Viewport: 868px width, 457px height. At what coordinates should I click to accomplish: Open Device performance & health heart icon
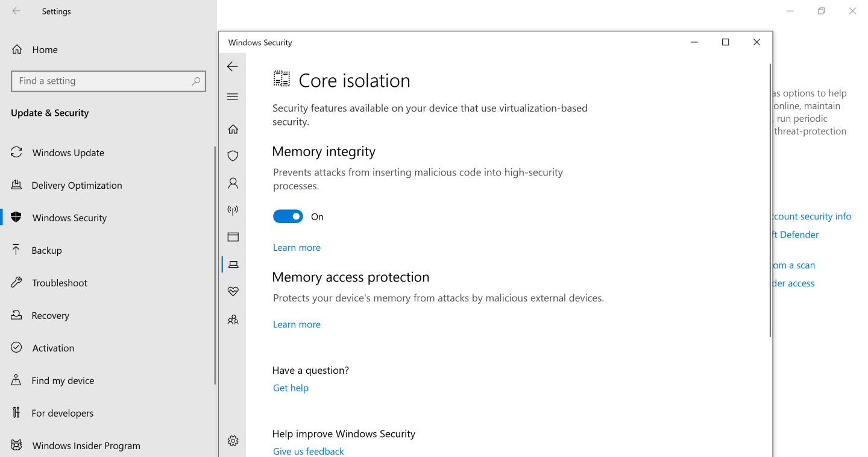[x=233, y=292]
